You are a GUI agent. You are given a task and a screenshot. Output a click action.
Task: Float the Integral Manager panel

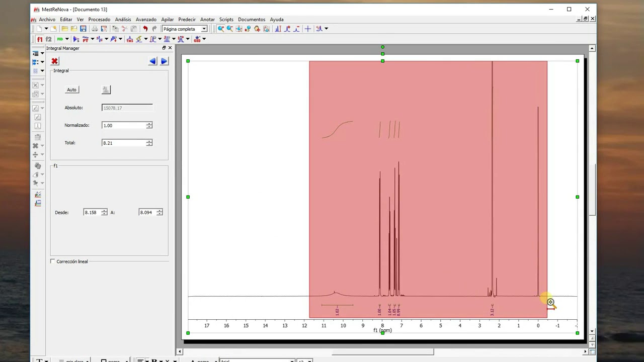coord(164,48)
